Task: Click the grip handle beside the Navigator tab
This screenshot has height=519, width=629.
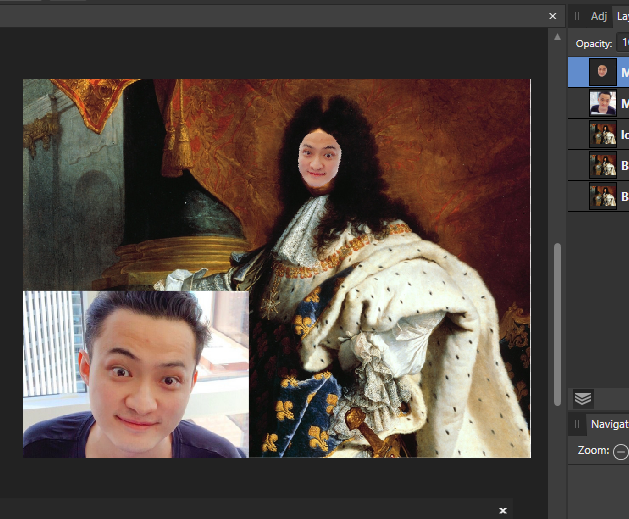Action: [577, 424]
